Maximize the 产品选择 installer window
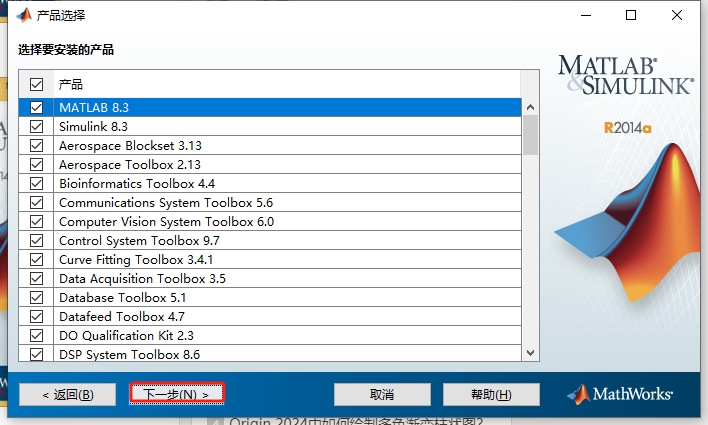The height and width of the screenshot is (425, 708). click(631, 15)
